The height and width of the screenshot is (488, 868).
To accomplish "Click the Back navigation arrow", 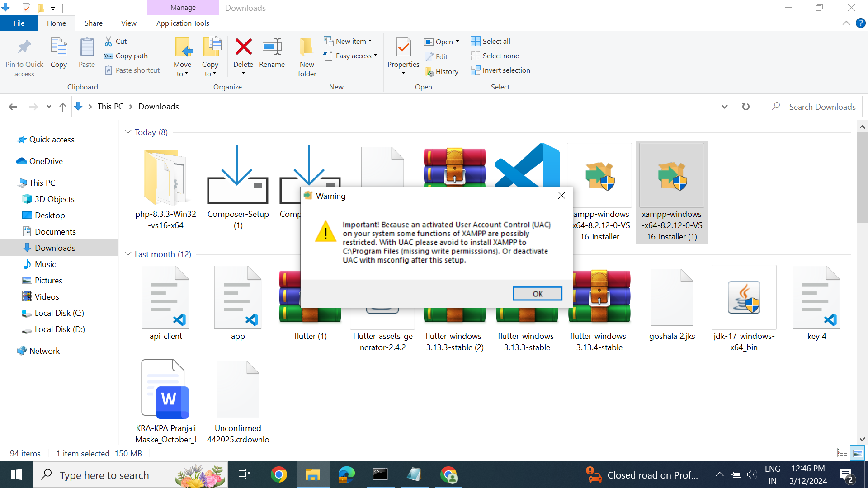I will [x=13, y=107].
